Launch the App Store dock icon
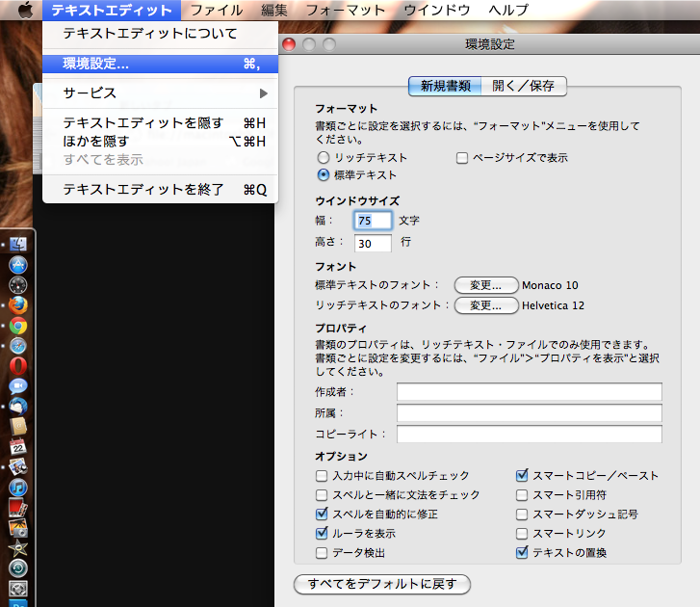 click(x=18, y=264)
